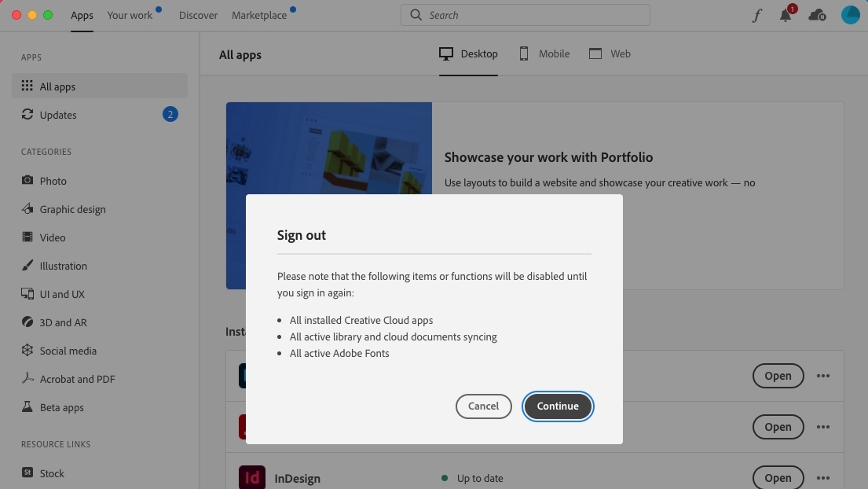Cancel the Sign out dialog
The image size is (868, 489).
point(483,406)
